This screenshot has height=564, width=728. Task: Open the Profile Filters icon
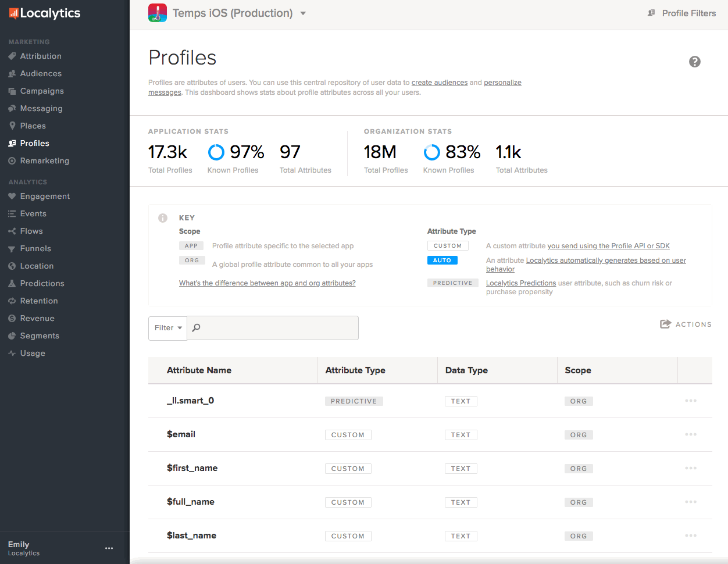point(651,13)
